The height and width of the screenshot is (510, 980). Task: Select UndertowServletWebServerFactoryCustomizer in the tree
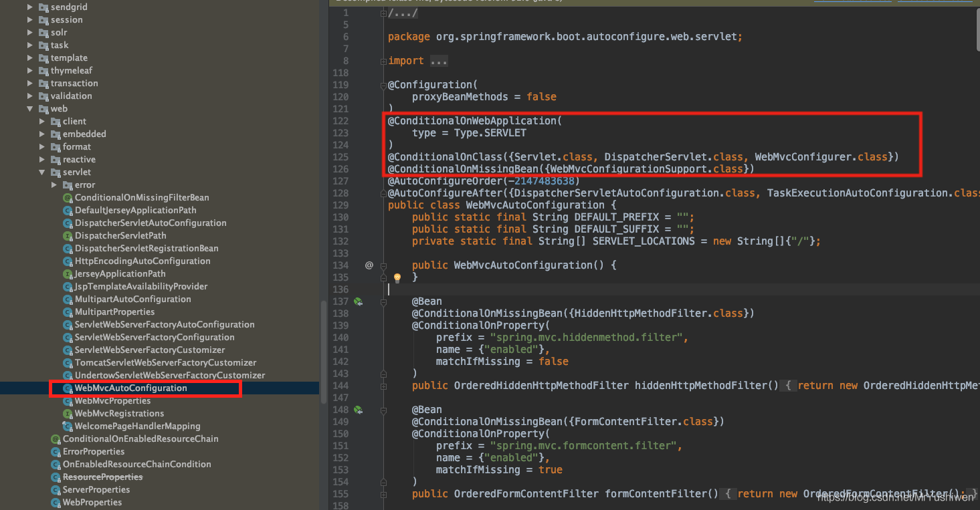pyautogui.click(x=170, y=376)
